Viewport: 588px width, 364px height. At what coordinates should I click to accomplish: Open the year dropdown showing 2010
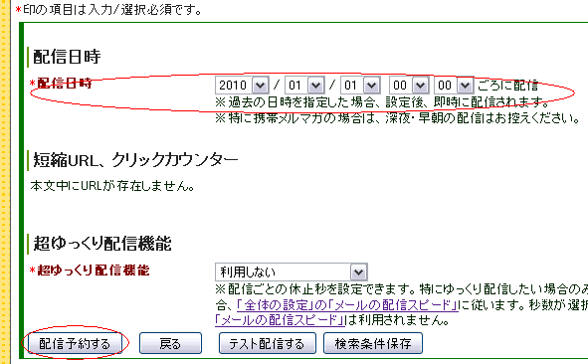(x=242, y=86)
